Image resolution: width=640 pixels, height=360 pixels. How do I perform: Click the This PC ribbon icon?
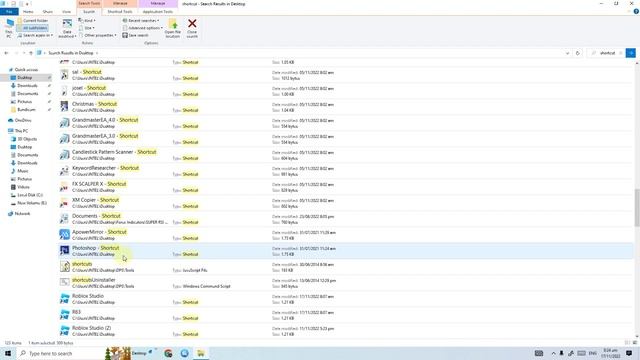pyautogui.click(x=9, y=24)
